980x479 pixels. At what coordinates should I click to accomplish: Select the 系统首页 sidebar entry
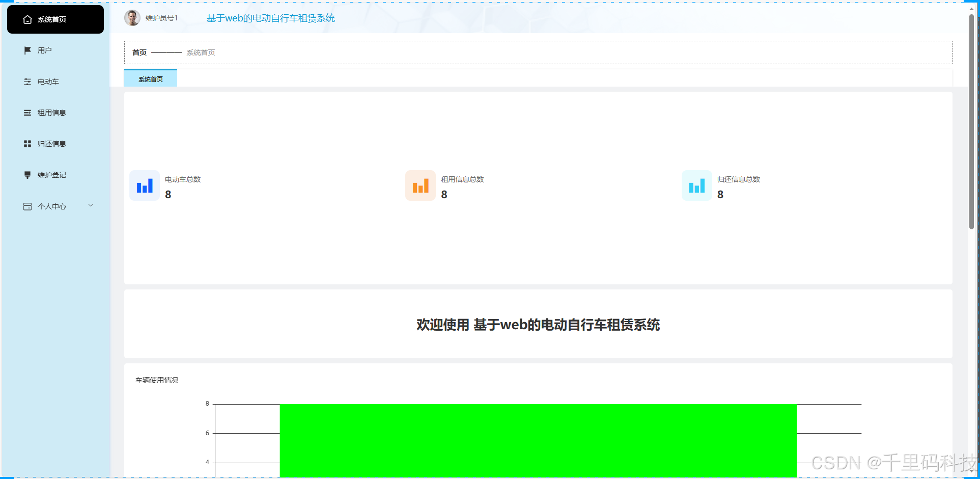55,19
